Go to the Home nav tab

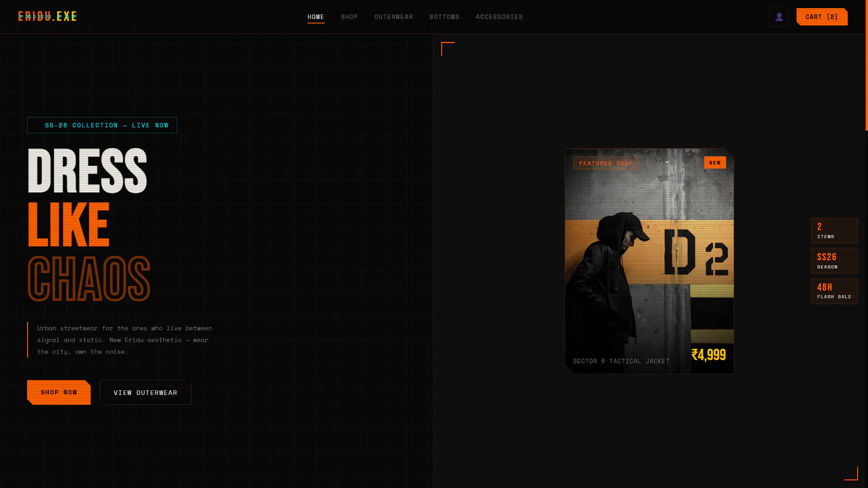[316, 17]
